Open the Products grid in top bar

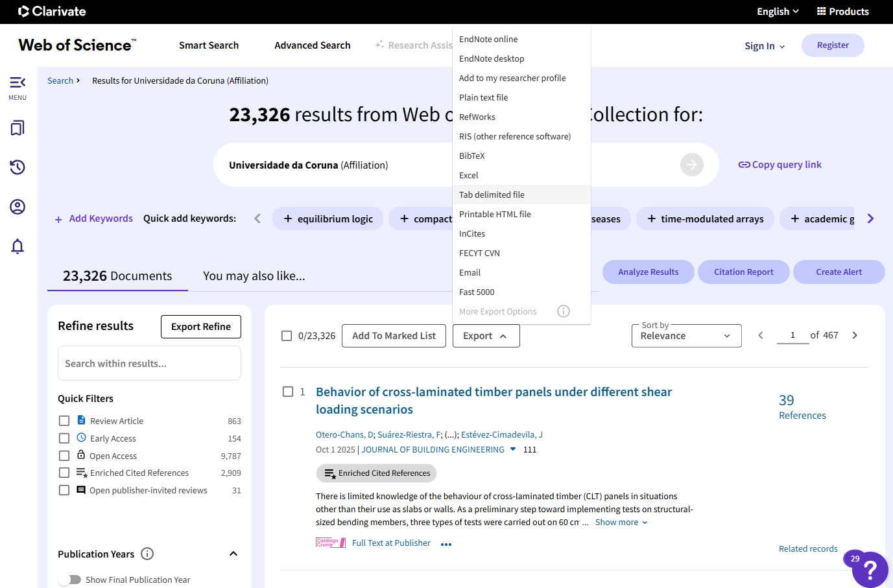(x=842, y=12)
